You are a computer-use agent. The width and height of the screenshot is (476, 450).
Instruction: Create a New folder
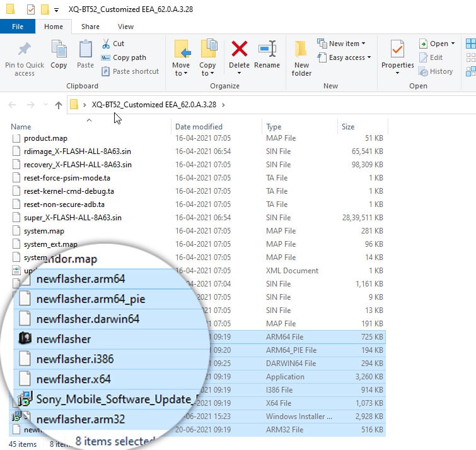coord(301,58)
